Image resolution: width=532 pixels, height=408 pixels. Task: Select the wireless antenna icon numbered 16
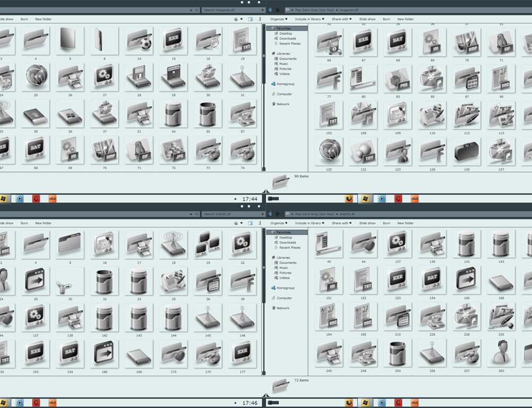(104, 244)
